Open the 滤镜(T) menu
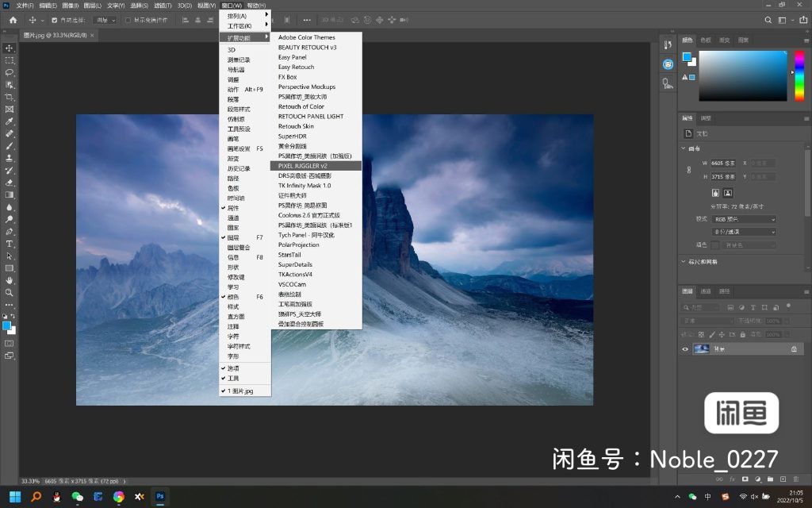The height and width of the screenshot is (508, 812). 163,6
